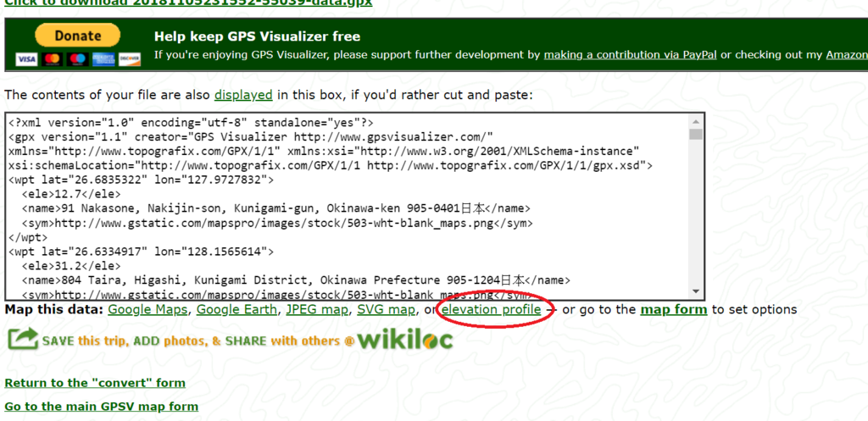Click the text box scroll up arrow
This screenshot has height=421, width=868.
[696, 121]
